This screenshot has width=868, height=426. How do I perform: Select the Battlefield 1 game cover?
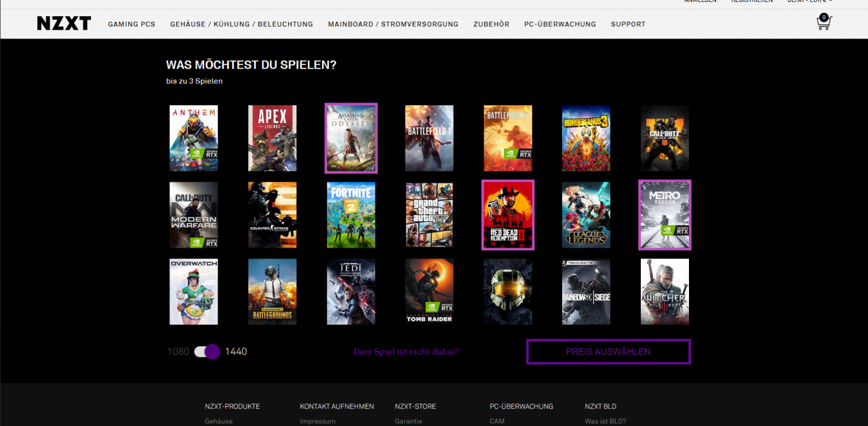[429, 138]
